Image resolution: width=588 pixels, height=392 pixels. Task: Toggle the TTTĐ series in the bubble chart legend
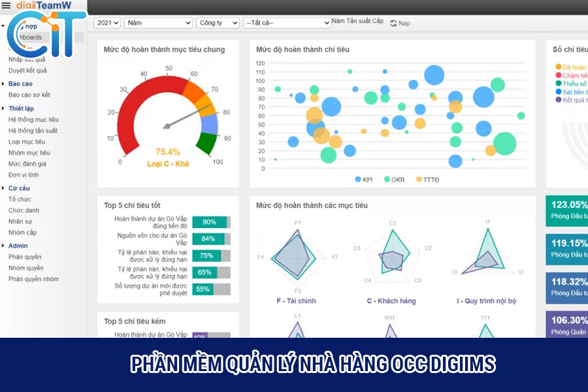(427, 180)
